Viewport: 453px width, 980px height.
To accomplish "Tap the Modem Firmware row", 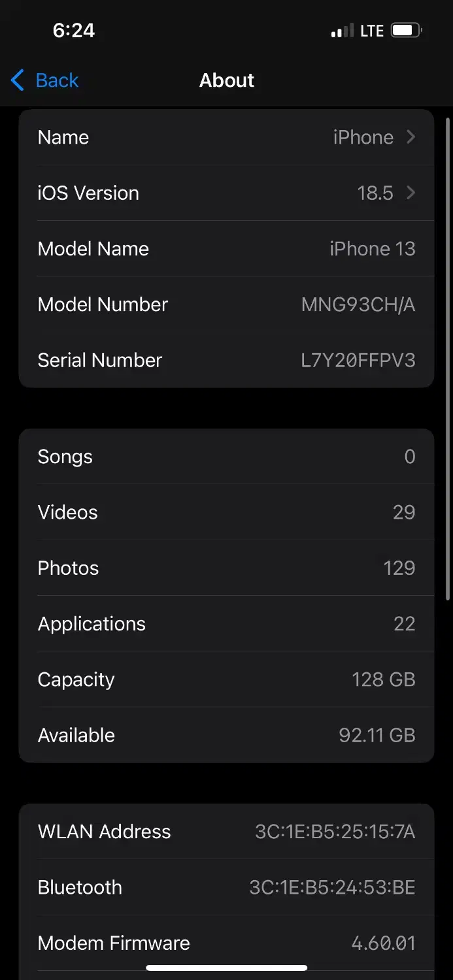I will click(226, 943).
